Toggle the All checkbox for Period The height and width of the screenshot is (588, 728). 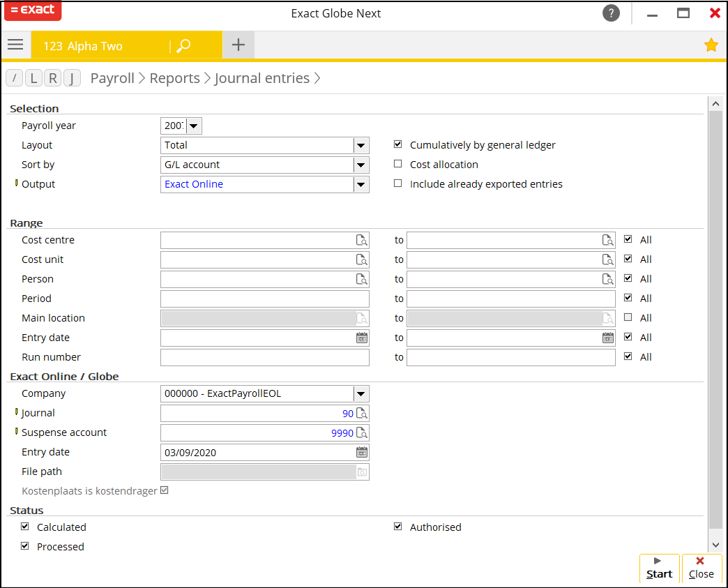click(628, 298)
